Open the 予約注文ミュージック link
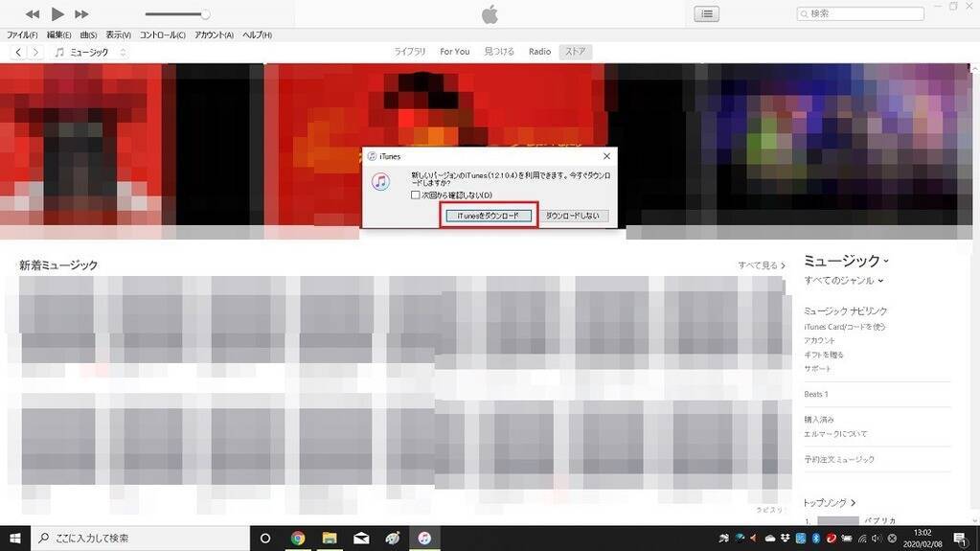Screen dimensions: 980x551 pyautogui.click(x=839, y=459)
